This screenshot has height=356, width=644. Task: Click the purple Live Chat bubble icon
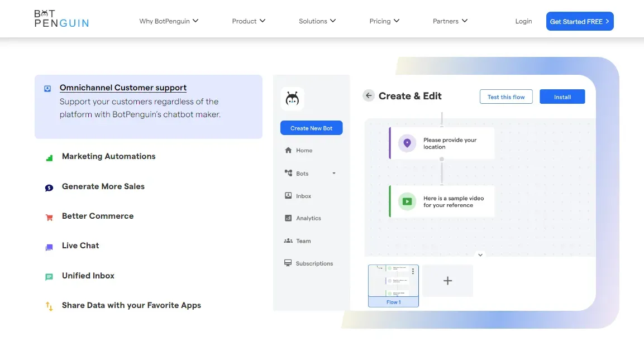[x=49, y=247]
